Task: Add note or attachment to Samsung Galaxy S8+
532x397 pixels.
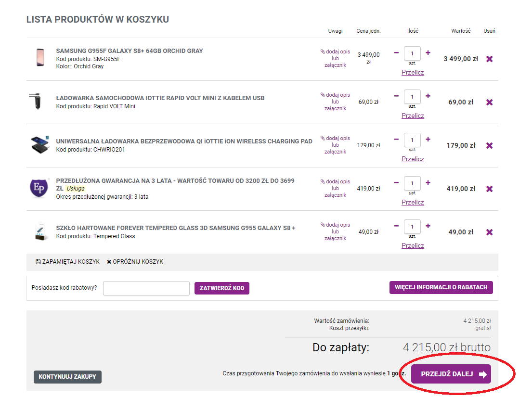Action: tap(335, 58)
